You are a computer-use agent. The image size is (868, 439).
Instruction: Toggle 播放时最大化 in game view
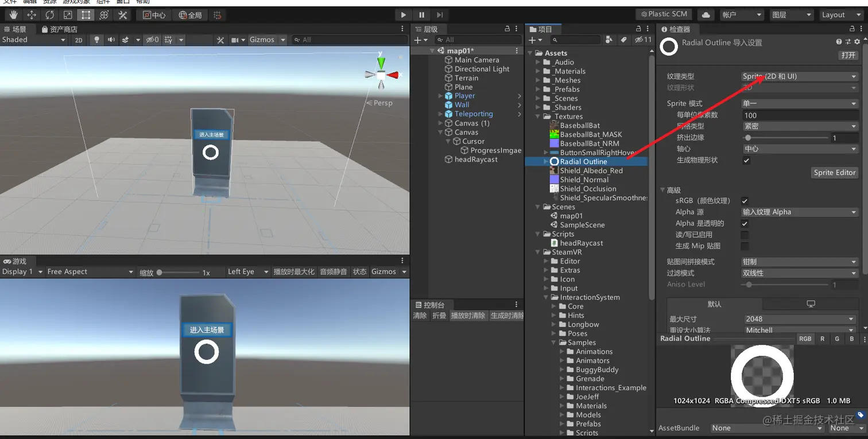294,271
